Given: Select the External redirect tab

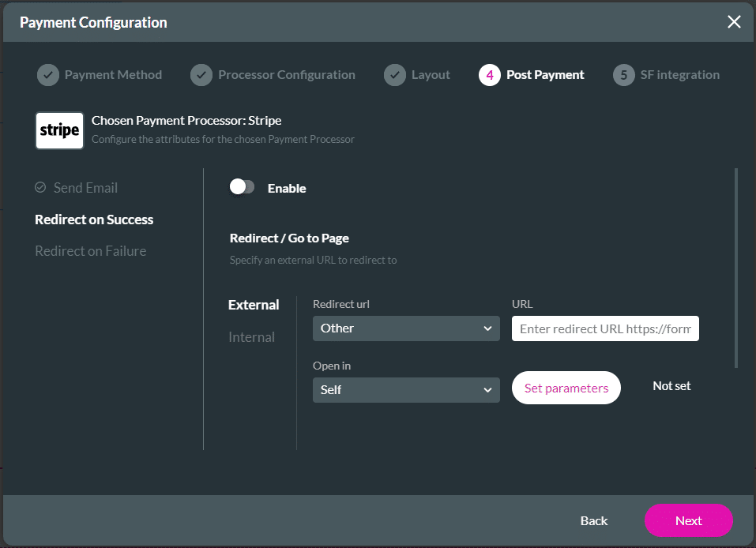Looking at the screenshot, I should pos(253,305).
